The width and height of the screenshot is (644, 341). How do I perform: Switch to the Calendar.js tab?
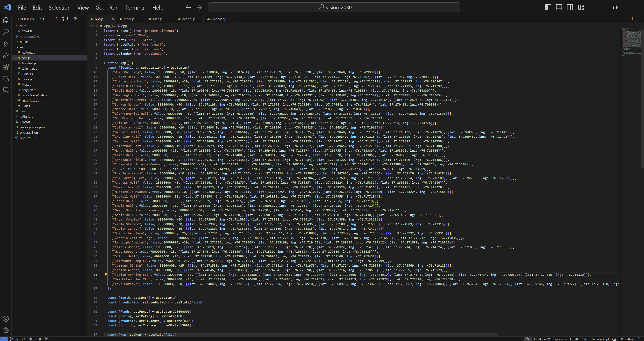[218, 19]
